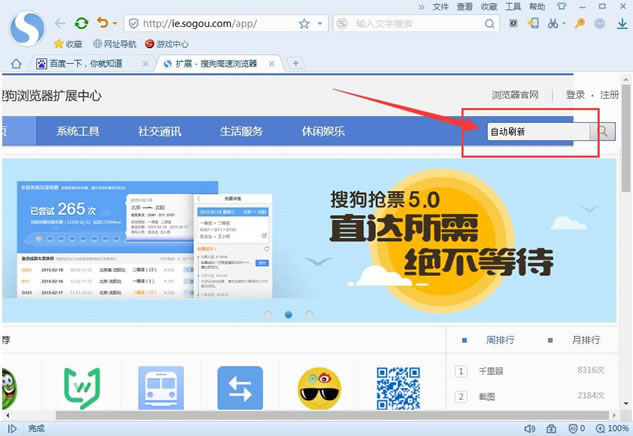Open the blue bus extension icon
Screen dimensions: 633x436
(161, 388)
